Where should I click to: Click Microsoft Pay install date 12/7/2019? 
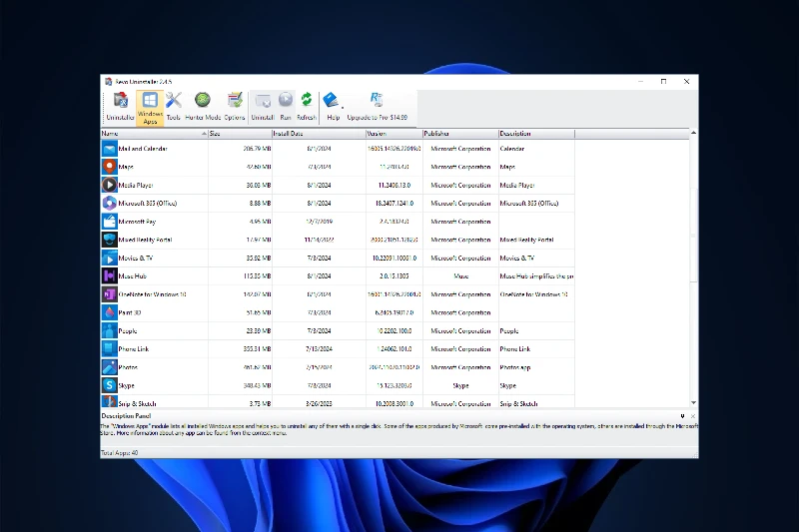319,222
